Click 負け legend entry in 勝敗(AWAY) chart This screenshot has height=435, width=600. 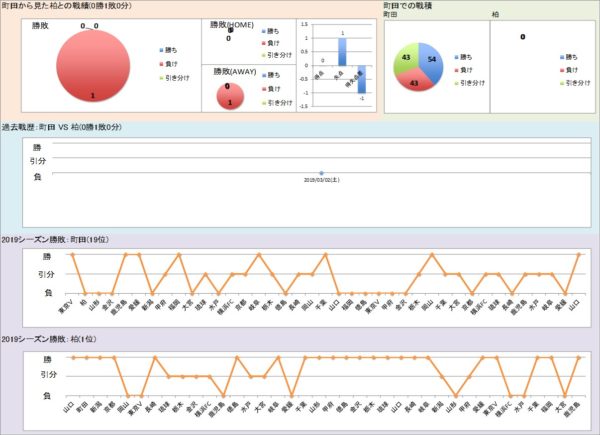pos(271,89)
